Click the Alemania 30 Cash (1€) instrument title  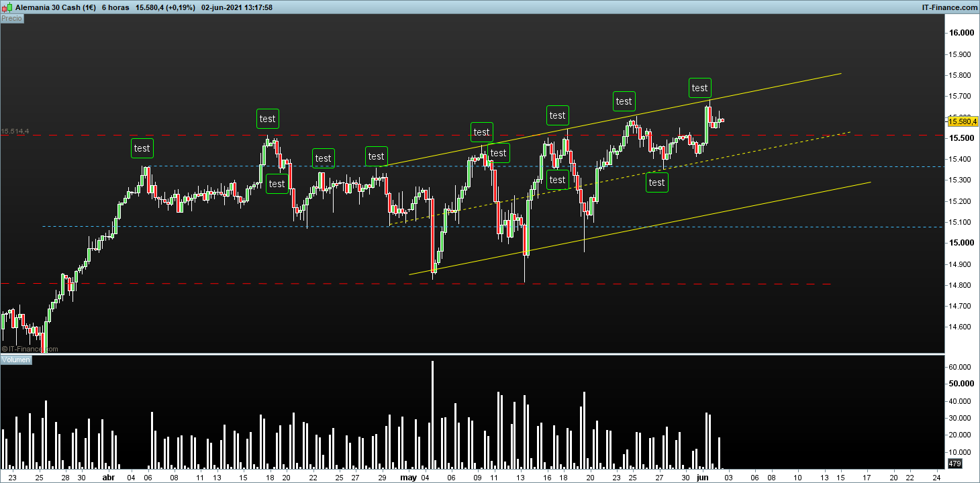(55, 7)
